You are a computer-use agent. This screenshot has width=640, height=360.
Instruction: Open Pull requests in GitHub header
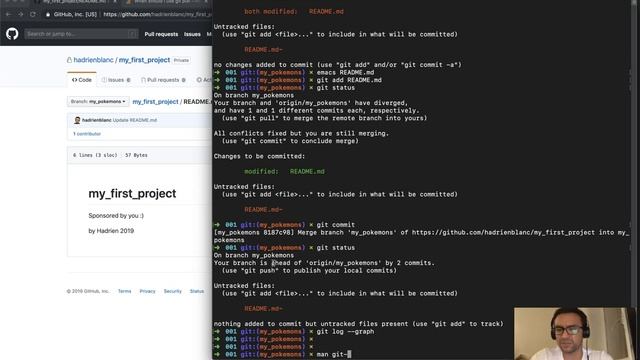point(161,34)
